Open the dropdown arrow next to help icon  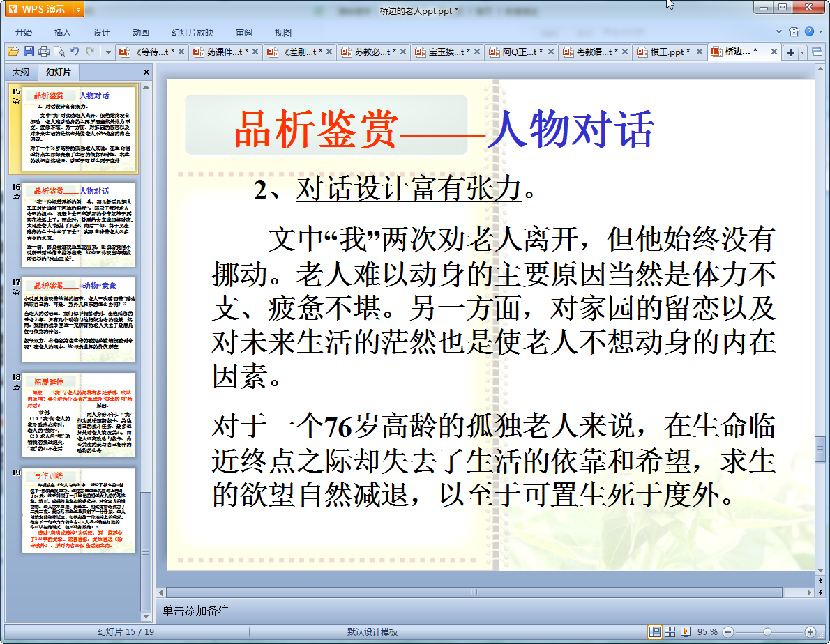(x=820, y=32)
